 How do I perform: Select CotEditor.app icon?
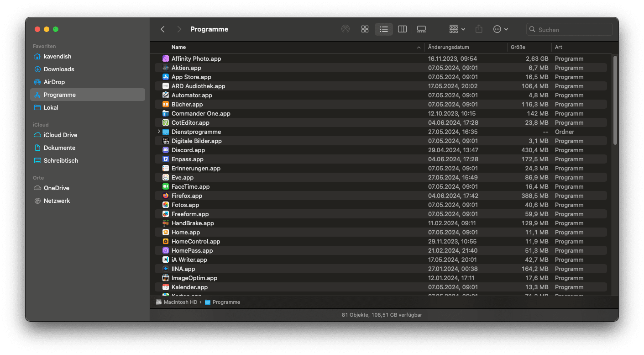[166, 122]
